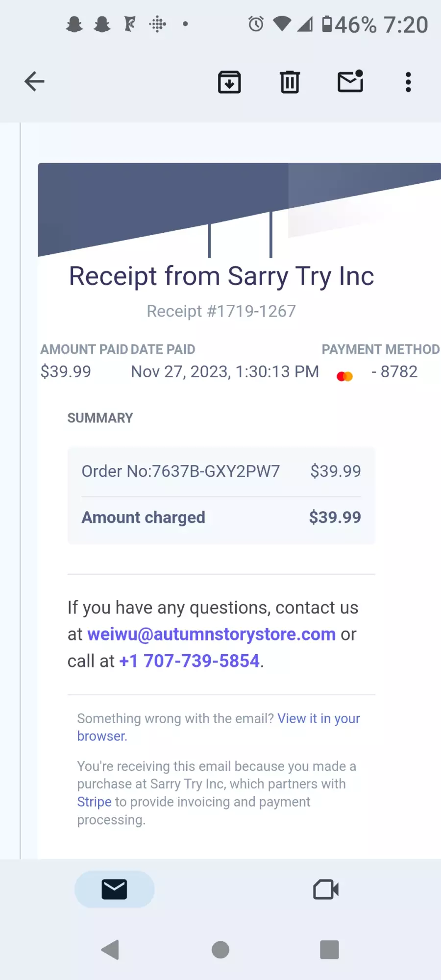Viewport: 441px width, 980px height.
Task: Delete email with trash icon
Action: pyautogui.click(x=290, y=82)
